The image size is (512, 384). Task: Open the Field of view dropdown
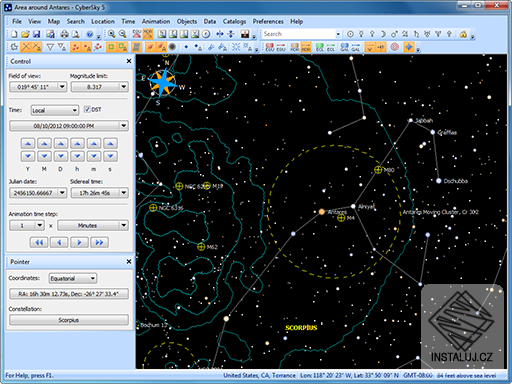[x=62, y=87]
